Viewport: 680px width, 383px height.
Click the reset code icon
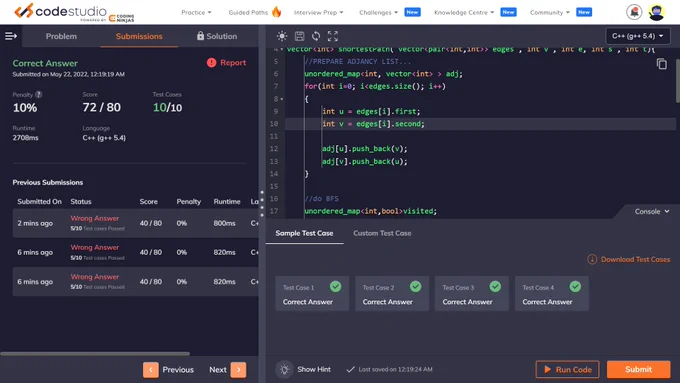[x=316, y=36]
